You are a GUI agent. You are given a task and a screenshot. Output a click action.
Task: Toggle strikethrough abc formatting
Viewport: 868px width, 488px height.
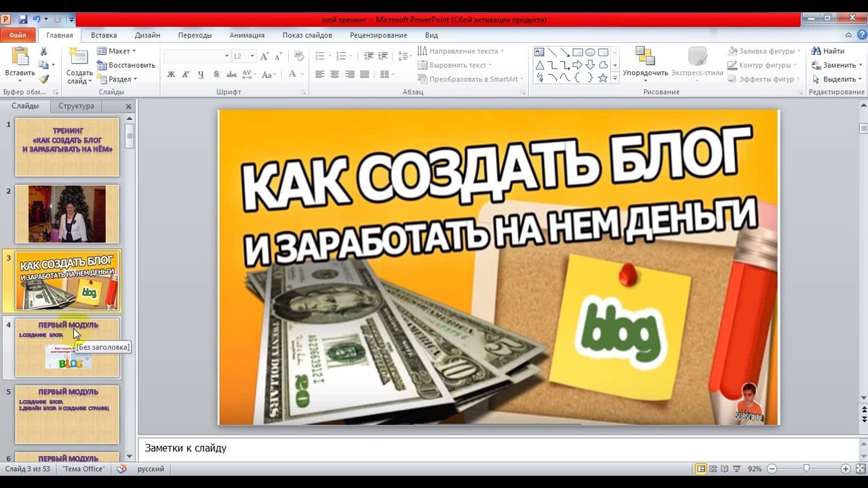(x=232, y=75)
